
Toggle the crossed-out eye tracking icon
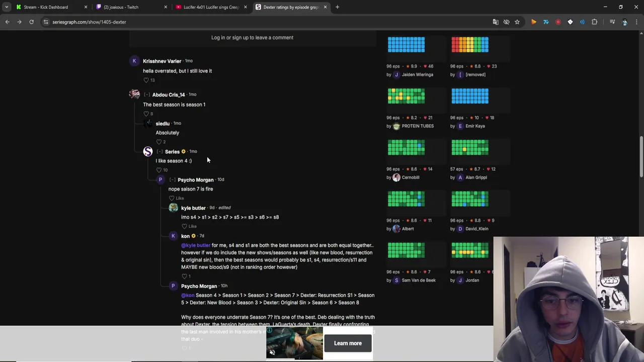(506, 22)
